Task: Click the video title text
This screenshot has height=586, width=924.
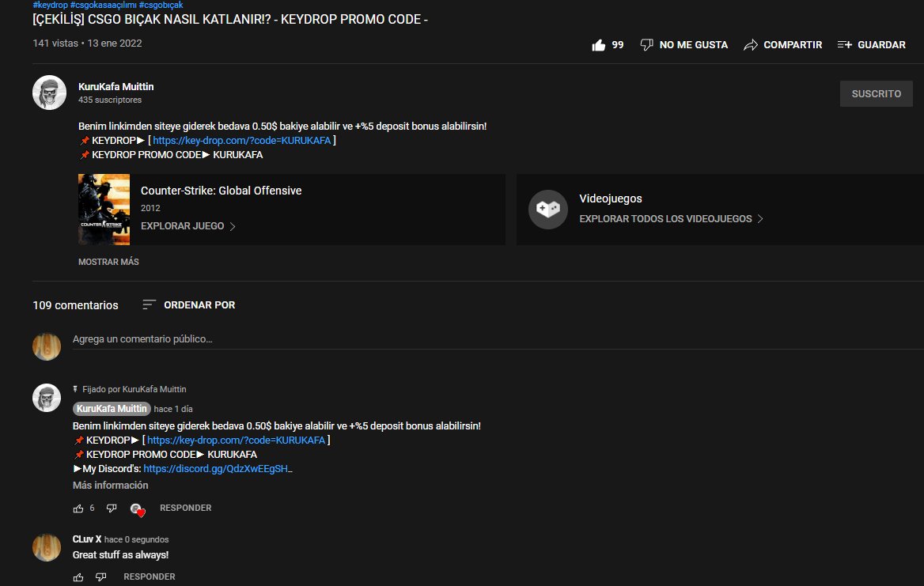Action: tap(230, 20)
